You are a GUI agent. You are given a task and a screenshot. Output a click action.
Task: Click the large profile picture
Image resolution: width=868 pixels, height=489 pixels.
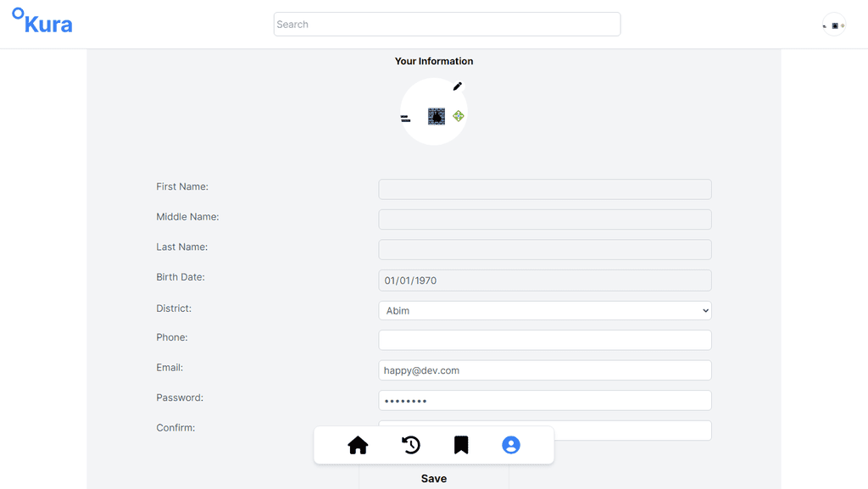pyautogui.click(x=434, y=111)
